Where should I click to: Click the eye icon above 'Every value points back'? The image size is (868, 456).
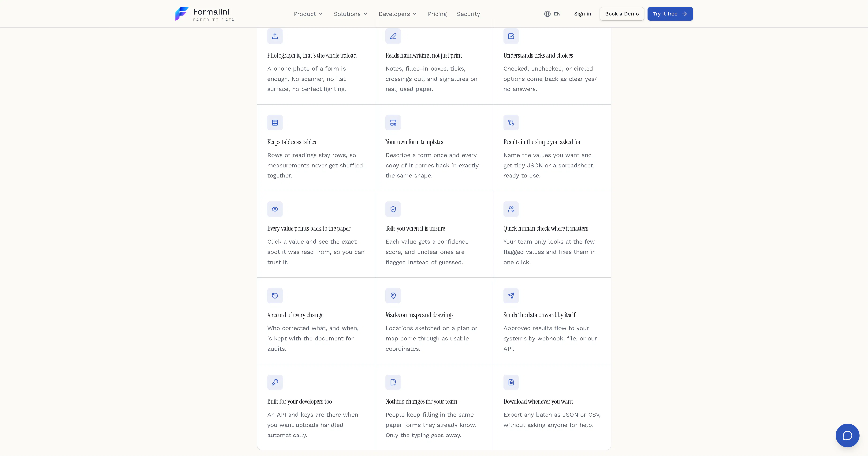pos(275,209)
